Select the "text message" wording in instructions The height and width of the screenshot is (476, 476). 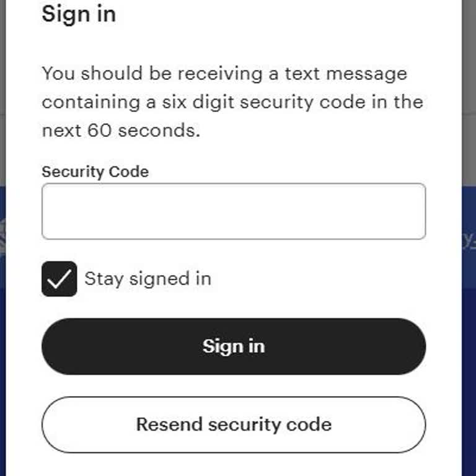pos(346,74)
